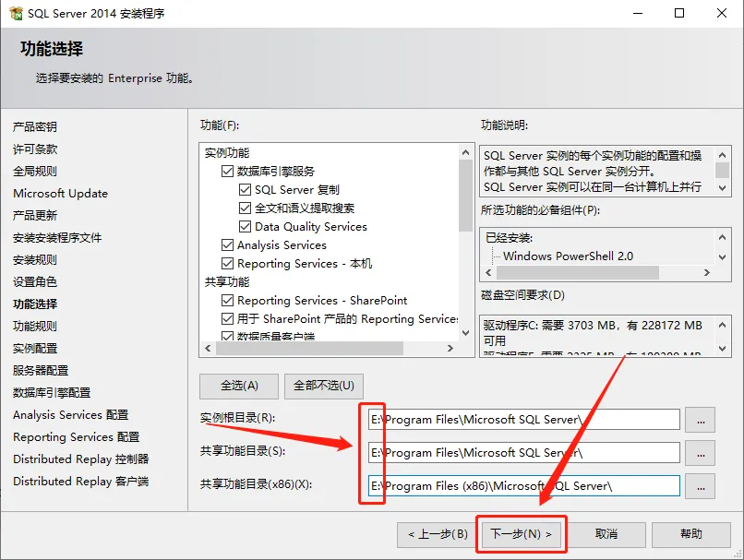Uncheck the Data Quality Services checkbox
The height and width of the screenshot is (560, 744).
click(245, 227)
